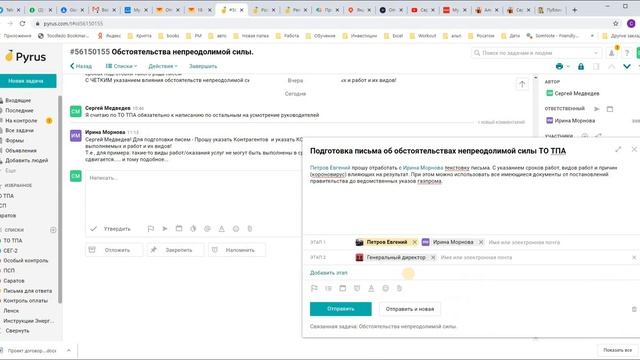Viewport: 640px width, 360px height.
Task: Close the new task panel
Action: tap(634, 149)
